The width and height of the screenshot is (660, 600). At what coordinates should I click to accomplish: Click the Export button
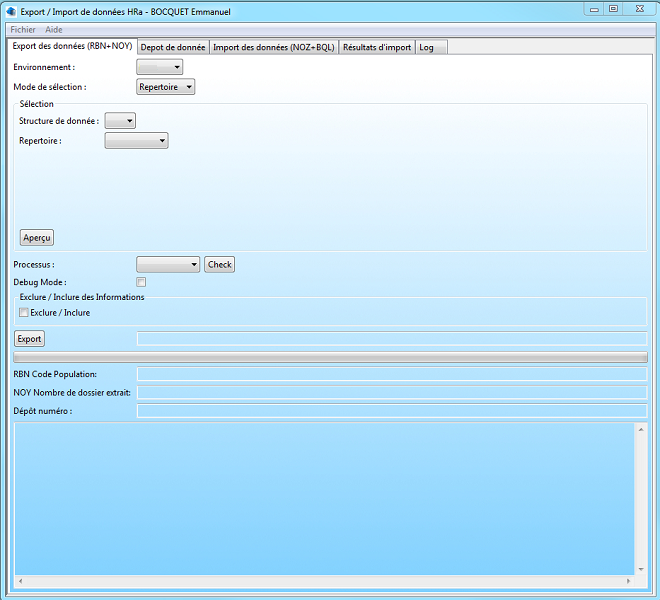[x=29, y=339]
